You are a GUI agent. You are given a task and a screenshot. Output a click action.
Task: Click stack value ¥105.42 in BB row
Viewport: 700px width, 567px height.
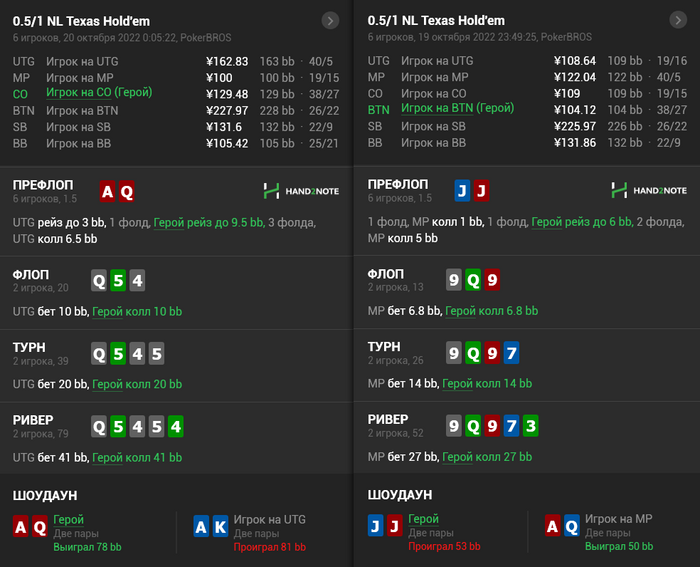point(227,143)
